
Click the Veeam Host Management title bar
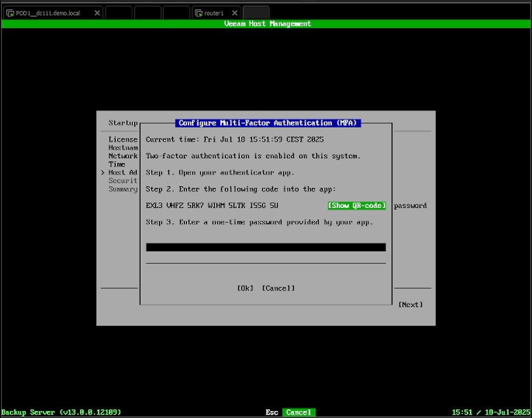coord(267,24)
